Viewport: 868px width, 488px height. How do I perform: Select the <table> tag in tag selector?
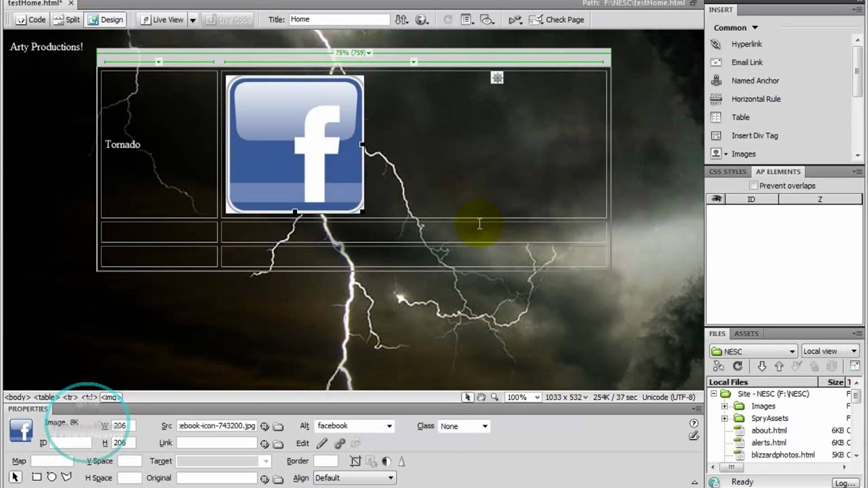pyautogui.click(x=46, y=397)
